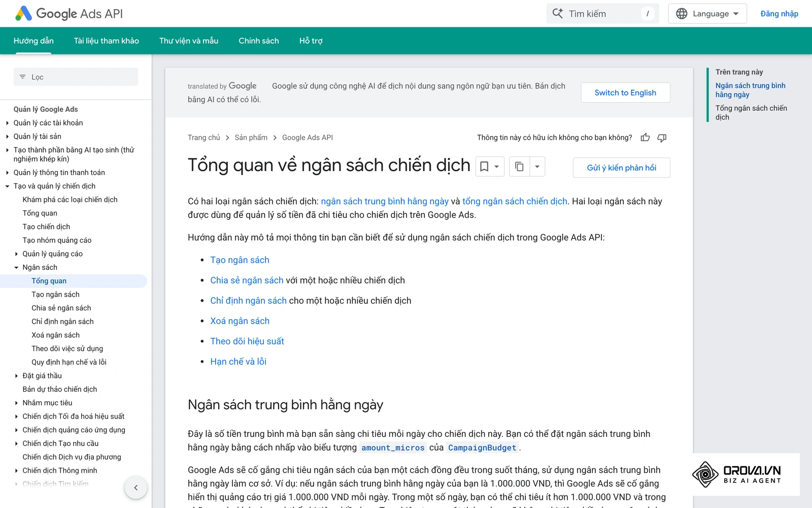The height and width of the screenshot is (508, 812).
Task: Click the globe Language selector
Action: coord(707,14)
